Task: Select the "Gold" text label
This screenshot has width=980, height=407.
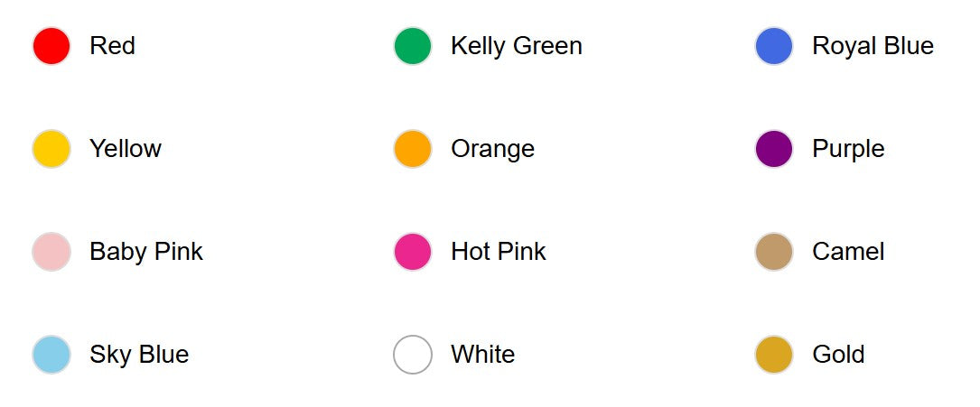Action: [838, 355]
